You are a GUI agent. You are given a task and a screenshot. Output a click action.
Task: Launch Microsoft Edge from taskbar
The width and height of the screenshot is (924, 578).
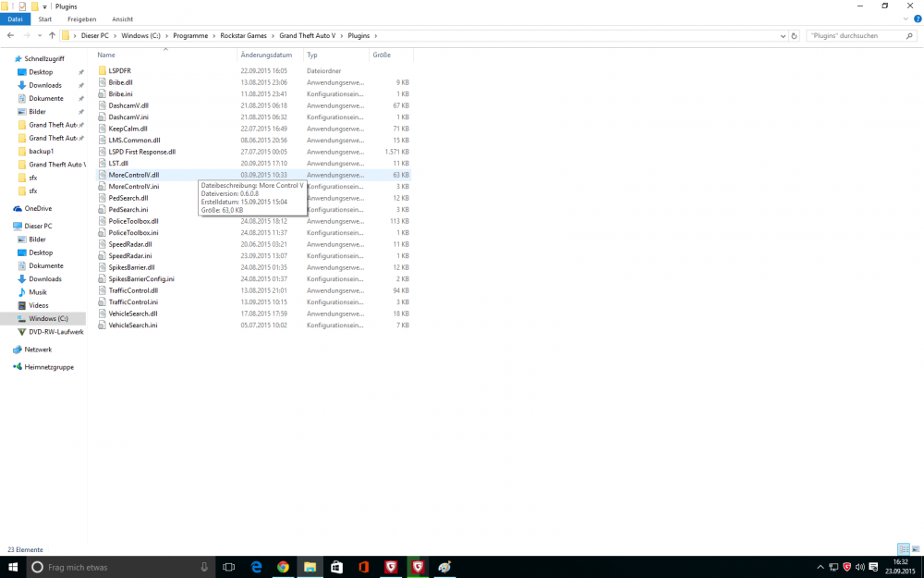point(256,567)
